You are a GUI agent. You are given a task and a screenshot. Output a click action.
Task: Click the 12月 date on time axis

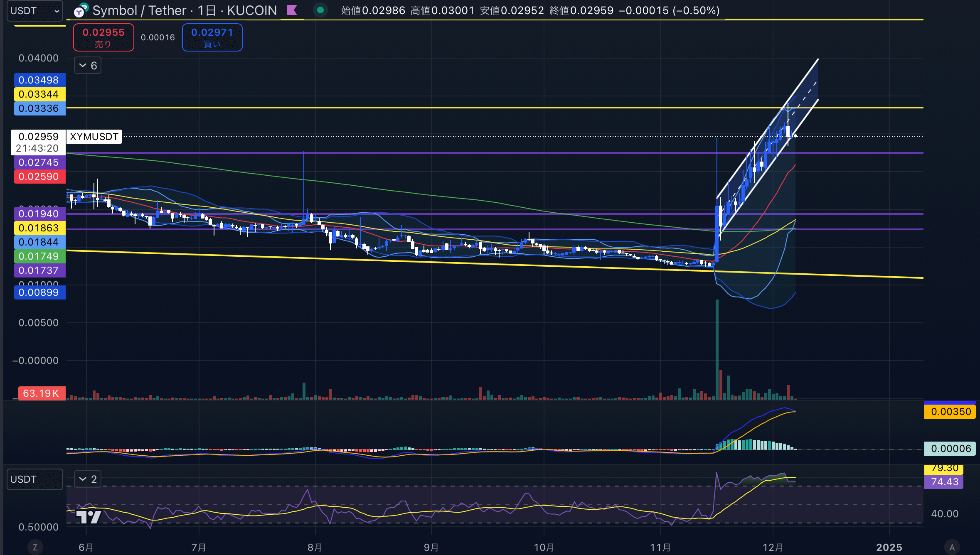coord(773,548)
